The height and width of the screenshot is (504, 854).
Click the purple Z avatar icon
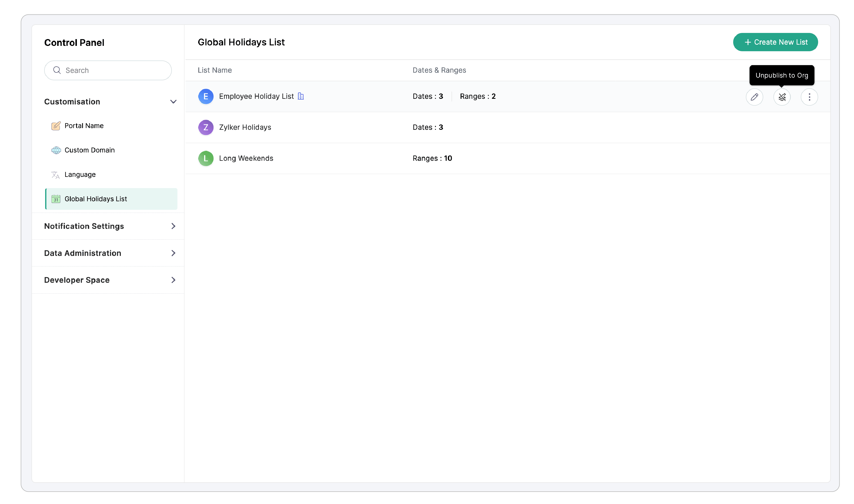coord(206,127)
